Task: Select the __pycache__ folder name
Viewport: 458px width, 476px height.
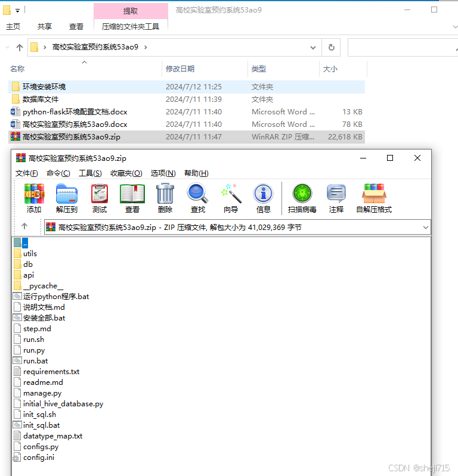Action: 44,286
